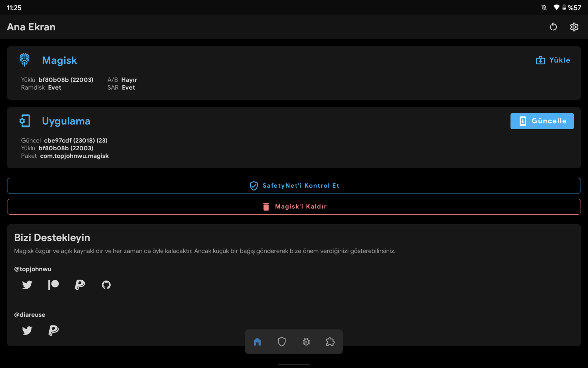Open topjohnwu's Twitter link

coord(27,285)
